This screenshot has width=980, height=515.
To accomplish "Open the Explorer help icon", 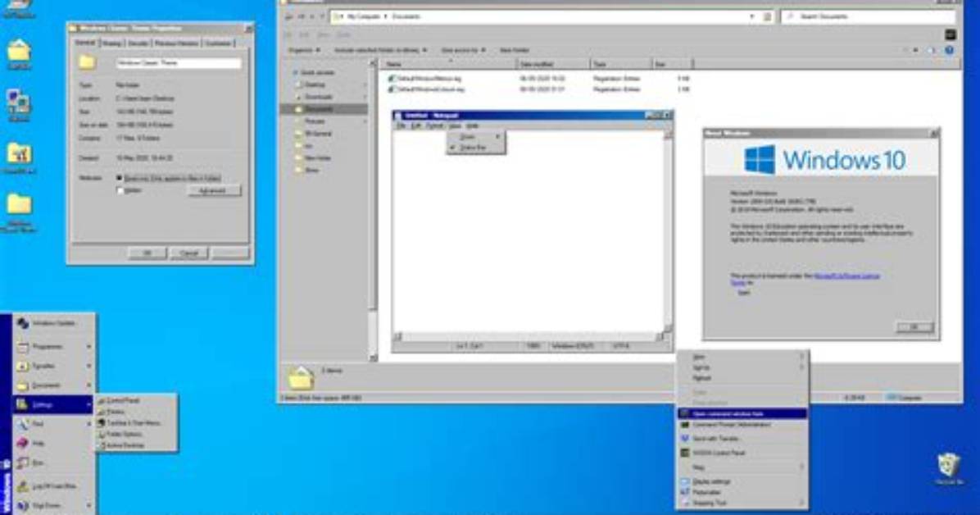I will pos(949,50).
